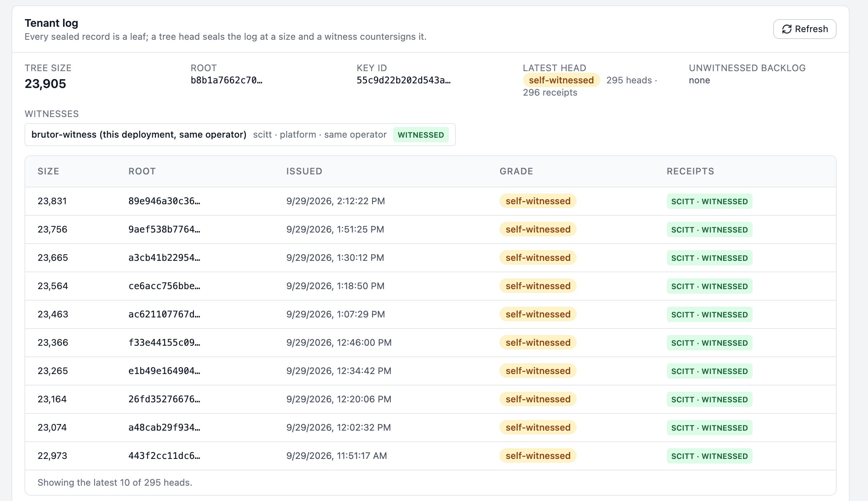Viewport: 868px width, 501px height.
Task: Click issued time 9/29/2026, 1:30:12 PM
Action: (335, 258)
